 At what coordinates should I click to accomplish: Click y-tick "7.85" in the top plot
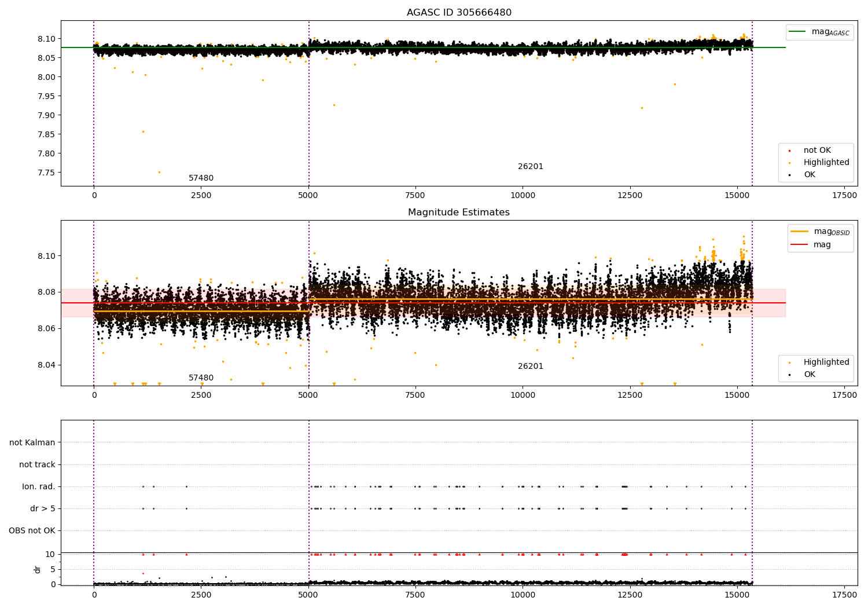(46, 135)
